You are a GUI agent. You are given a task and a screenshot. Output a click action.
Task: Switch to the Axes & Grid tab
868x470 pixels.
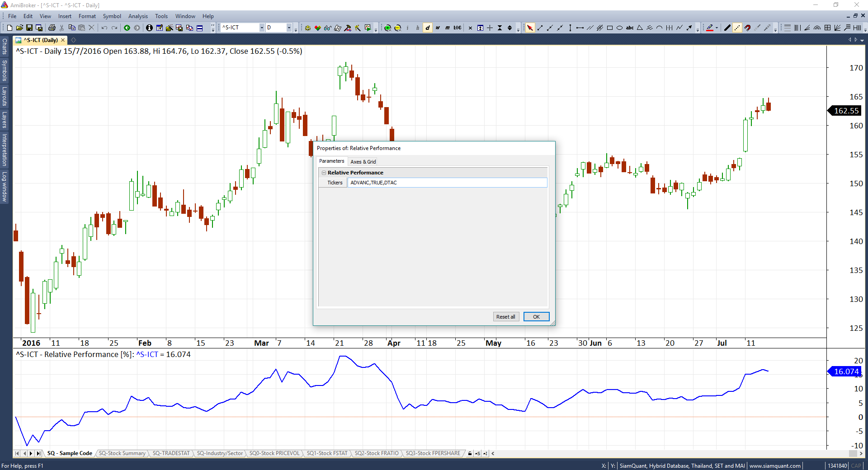pos(363,162)
